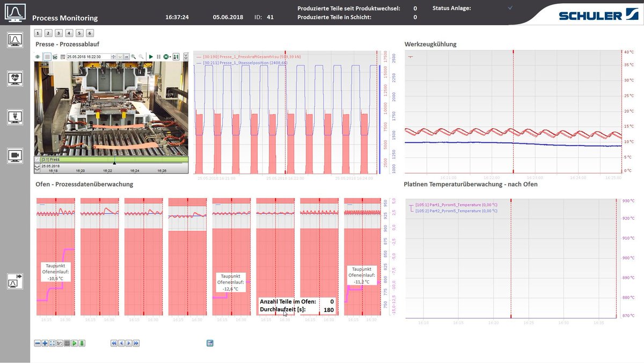Open the health monitoring sidebar icon
The width and height of the screenshot is (644, 363).
15,78
